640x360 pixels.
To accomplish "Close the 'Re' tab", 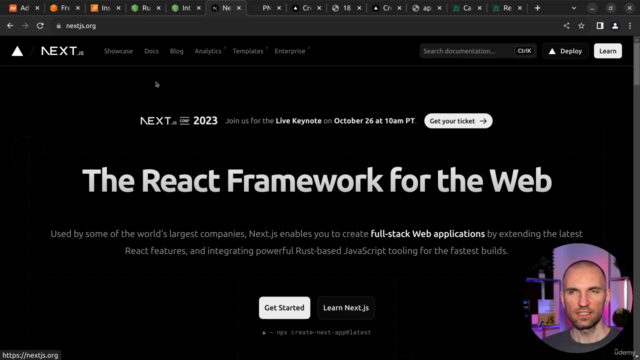I will click(520, 8).
